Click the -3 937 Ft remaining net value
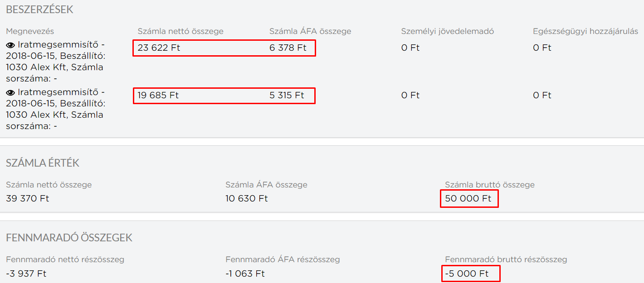Screen dimensions: 644x283 26,273
